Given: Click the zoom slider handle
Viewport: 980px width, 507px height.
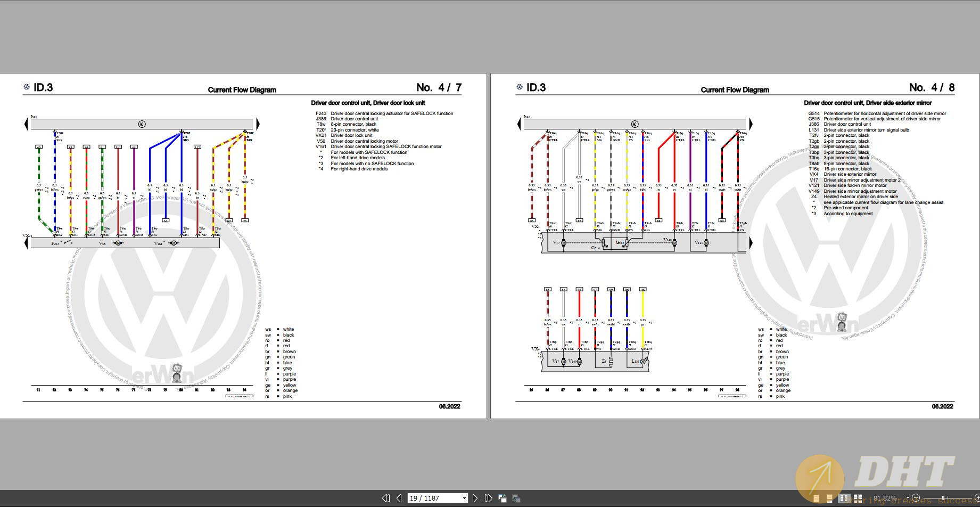Looking at the screenshot, I should [x=943, y=498].
